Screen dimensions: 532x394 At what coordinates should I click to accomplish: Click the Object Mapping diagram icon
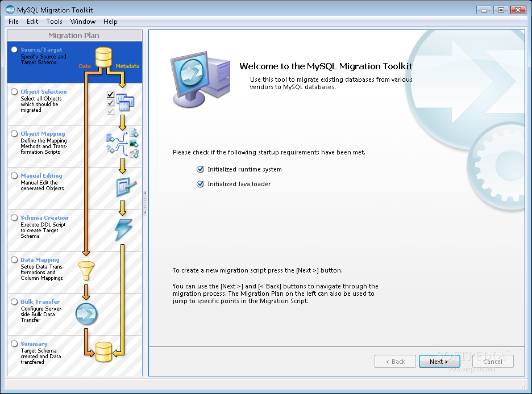(x=122, y=144)
